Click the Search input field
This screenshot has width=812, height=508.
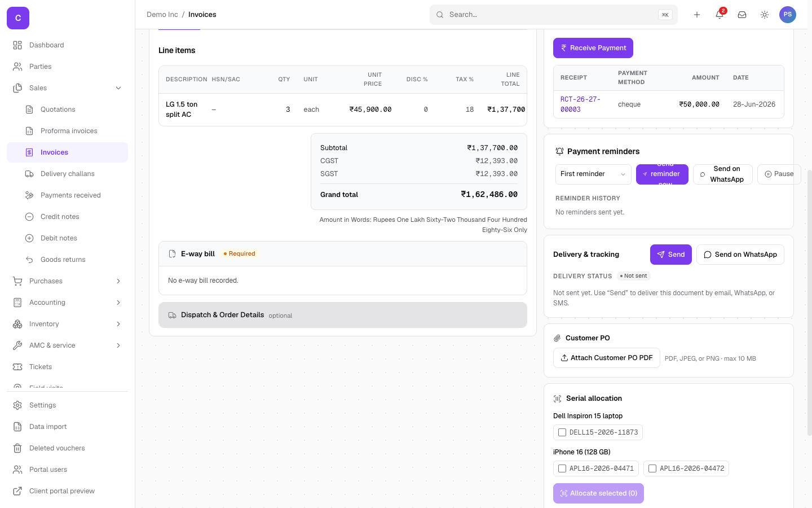[x=554, y=15]
